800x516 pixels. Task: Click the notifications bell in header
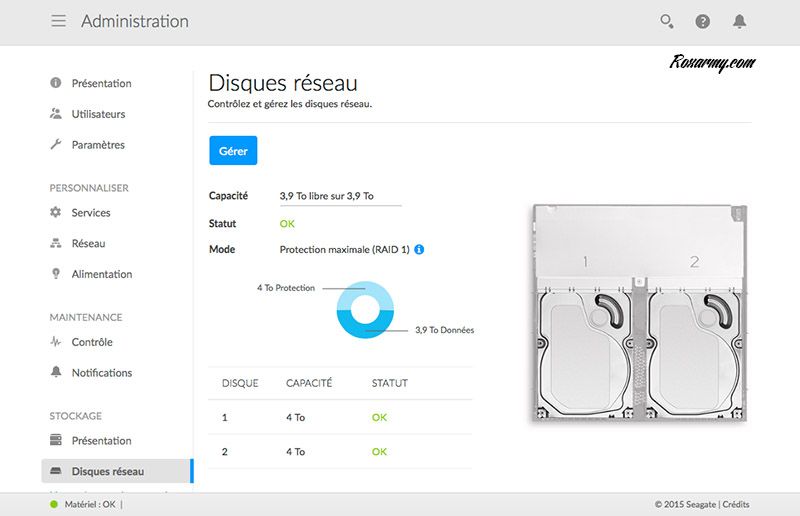tap(739, 21)
